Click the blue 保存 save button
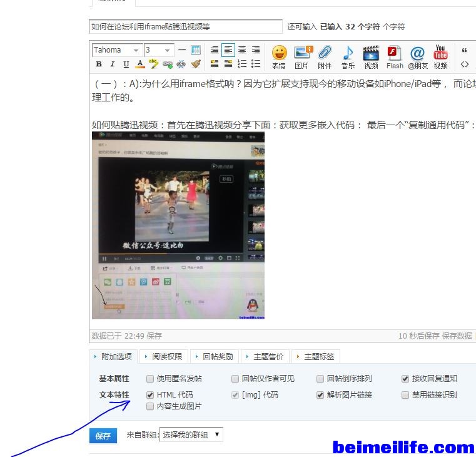Viewport: 476px width, 457px height. coord(103,436)
